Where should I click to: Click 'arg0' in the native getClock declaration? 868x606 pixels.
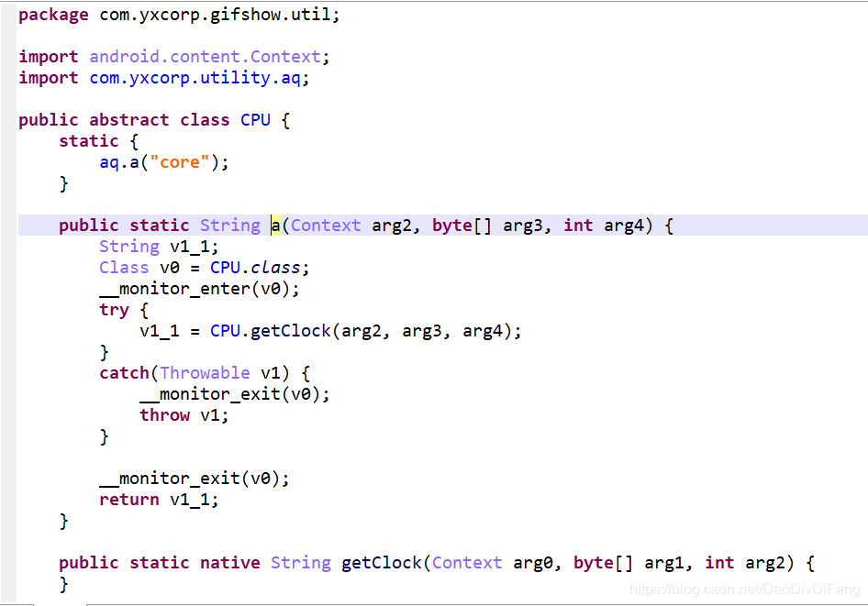coord(532,563)
